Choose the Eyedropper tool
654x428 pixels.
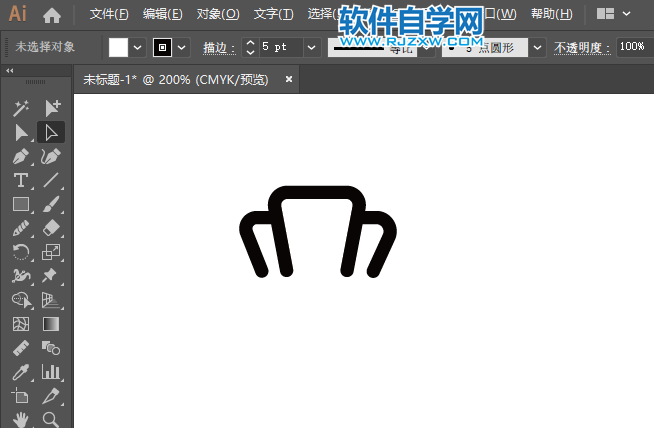click(x=21, y=372)
